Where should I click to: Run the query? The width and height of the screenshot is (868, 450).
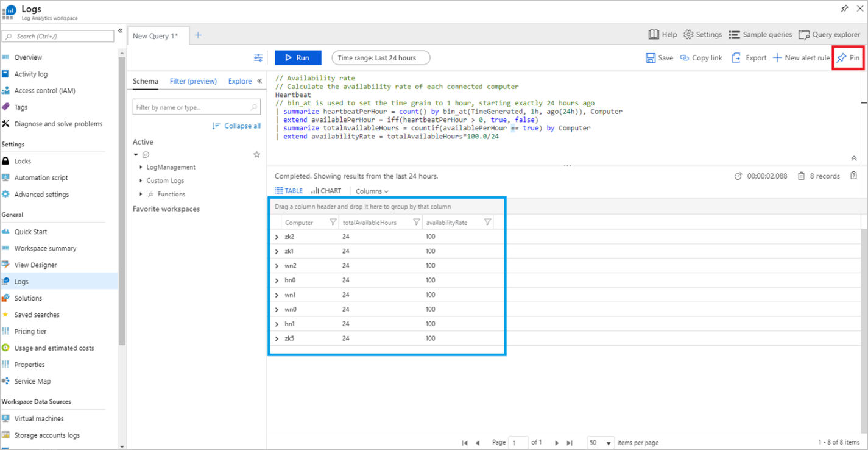point(297,58)
